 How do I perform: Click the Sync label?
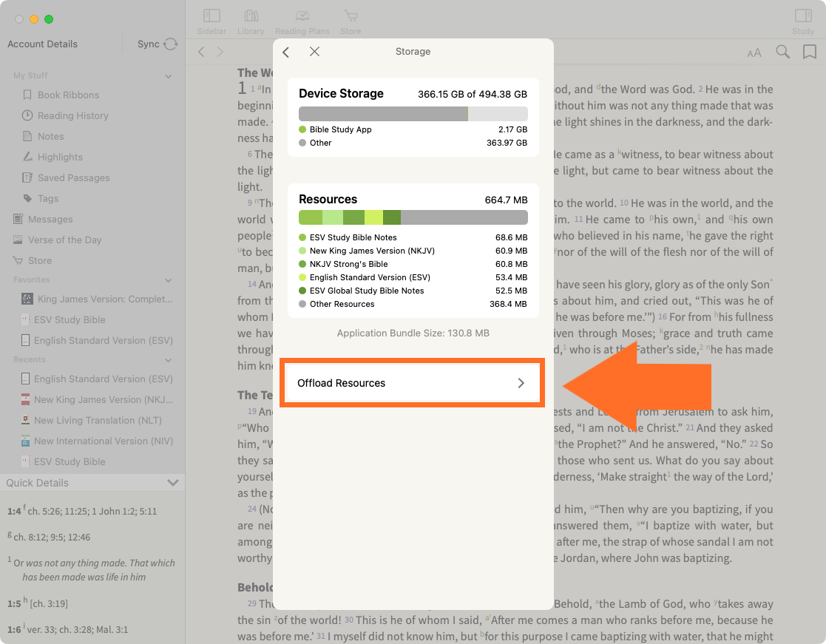[x=148, y=44]
